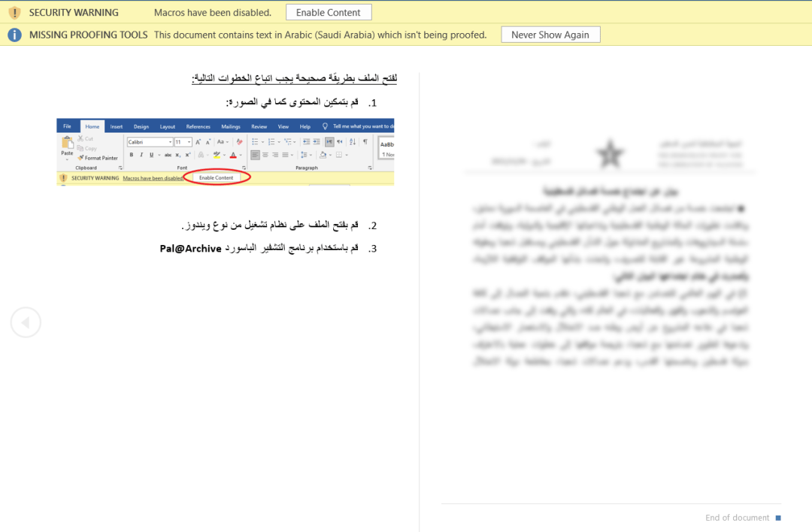Screen dimensions: 812x532
Task: Go to previous page with left arrow
Action: [x=26, y=322]
